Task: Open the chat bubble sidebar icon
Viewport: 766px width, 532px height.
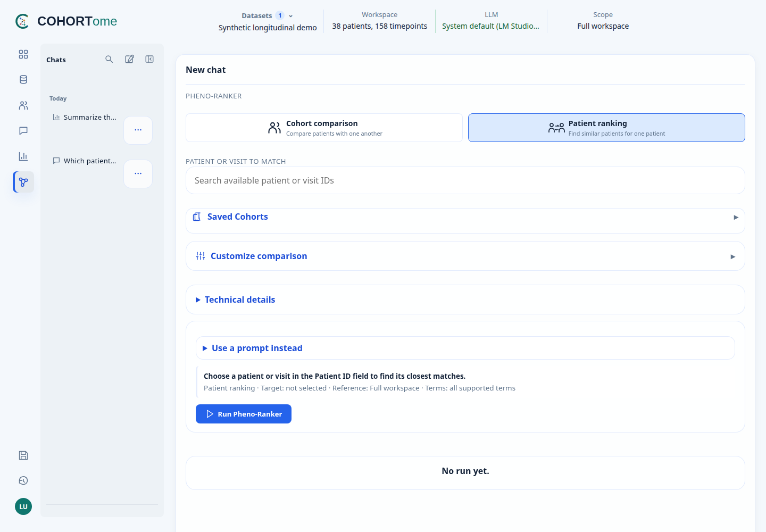Action: point(23,131)
